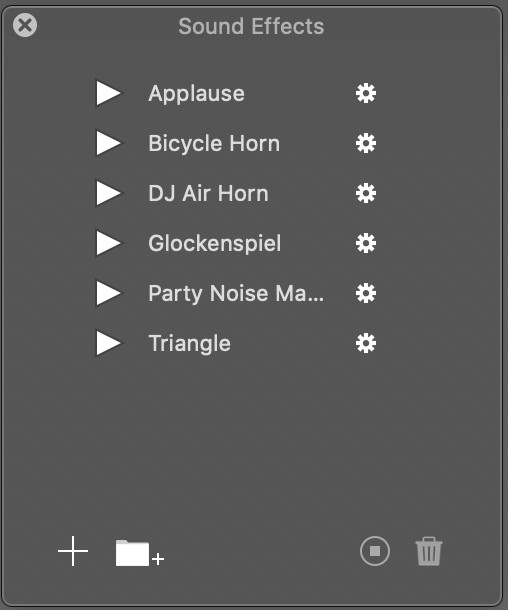The image size is (508, 610).
Task: Delete selected sound with trash icon
Action: click(x=429, y=551)
